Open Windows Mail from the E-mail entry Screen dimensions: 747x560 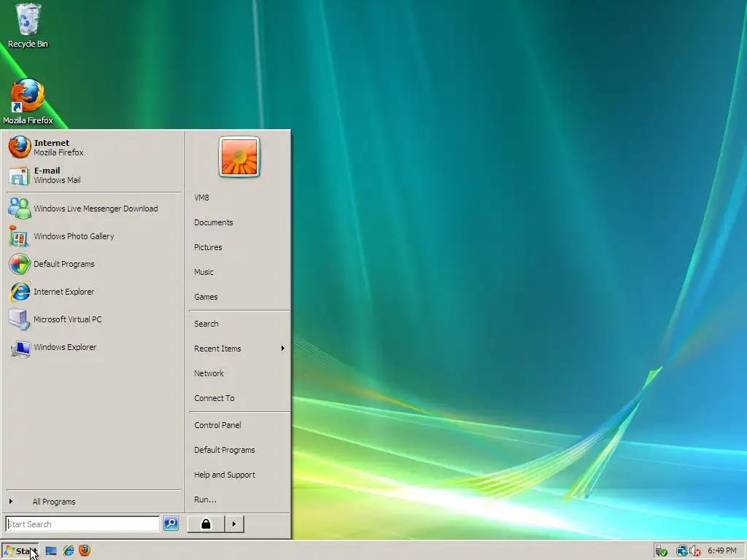pyautogui.click(x=94, y=175)
